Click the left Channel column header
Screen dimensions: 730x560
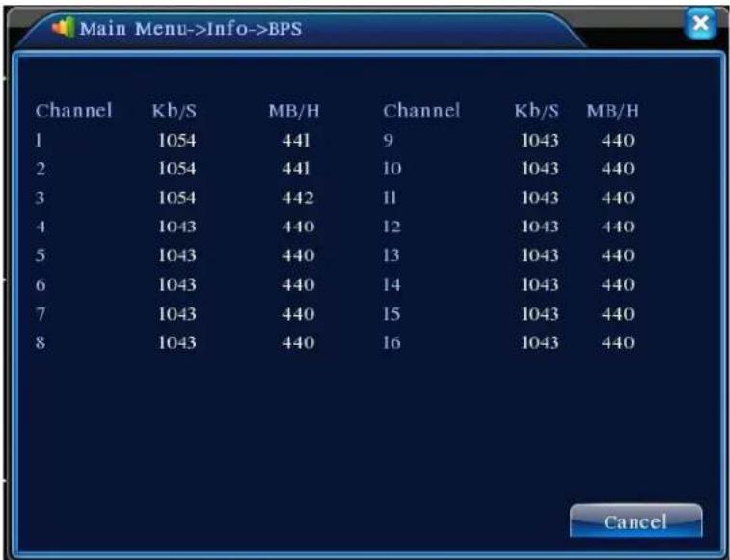[73, 111]
